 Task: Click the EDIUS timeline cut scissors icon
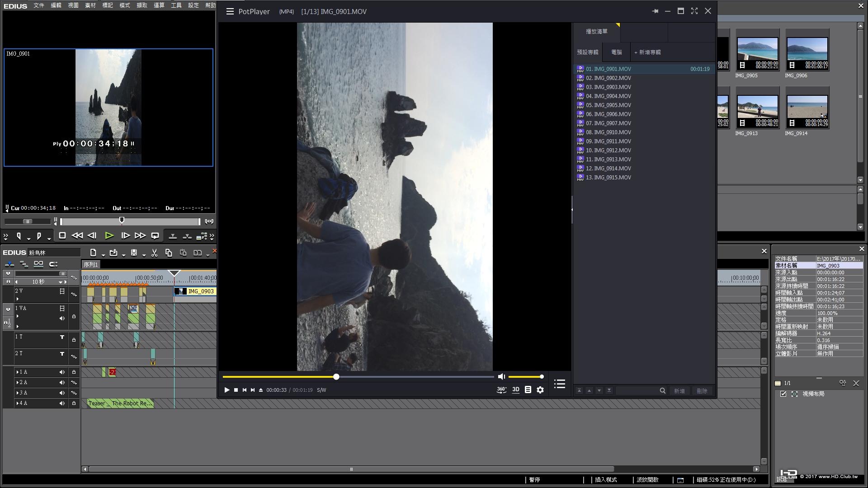[154, 253]
